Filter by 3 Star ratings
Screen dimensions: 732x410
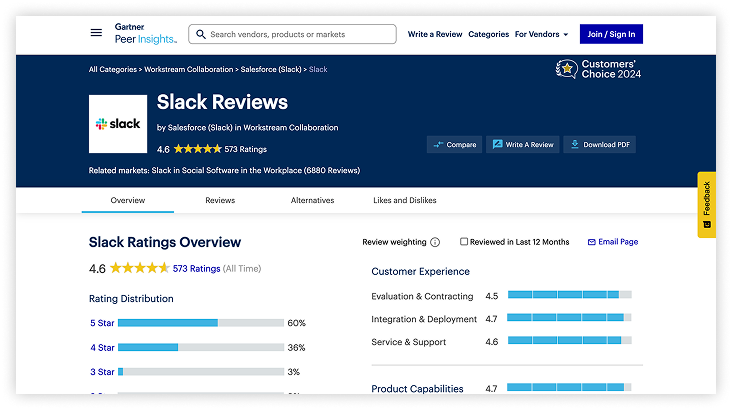coord(102,372)
